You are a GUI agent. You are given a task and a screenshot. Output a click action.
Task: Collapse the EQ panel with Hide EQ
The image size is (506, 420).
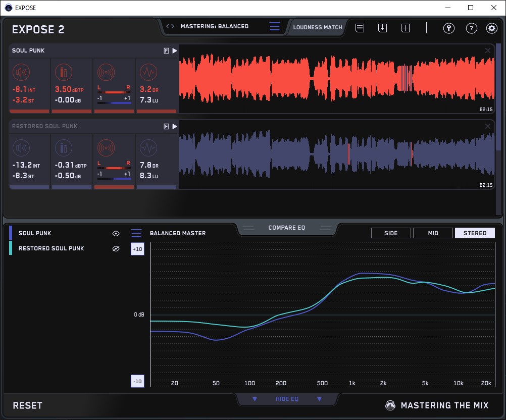[x=287, y=399]
